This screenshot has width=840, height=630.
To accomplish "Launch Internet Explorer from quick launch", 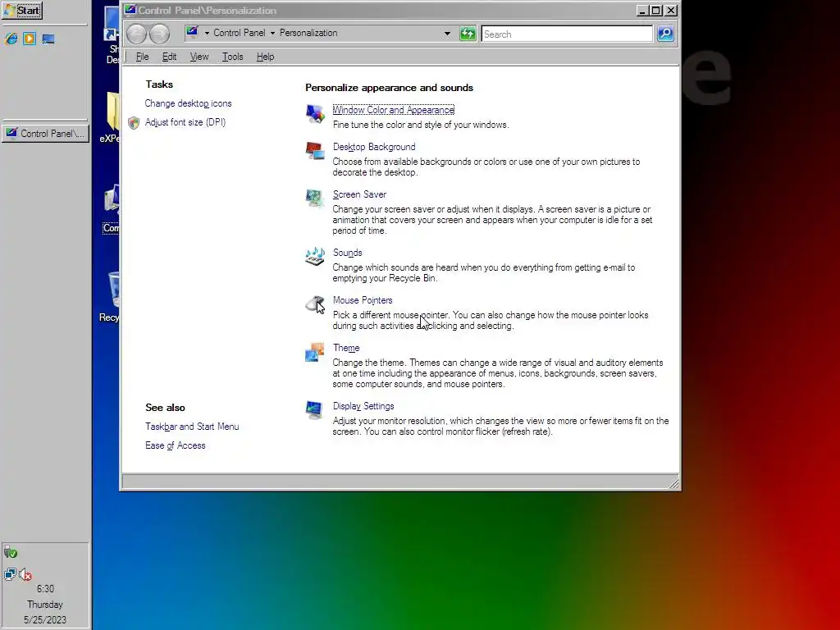I will tap(11, 39).
